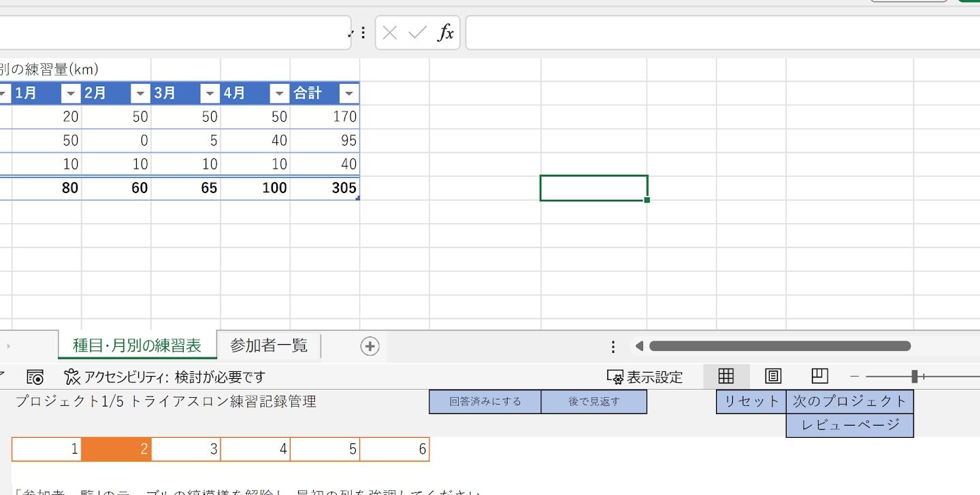Click the Enter checkmark formula bar icon
Viewport: 980px width, 495px height.
tap(417, 33)
